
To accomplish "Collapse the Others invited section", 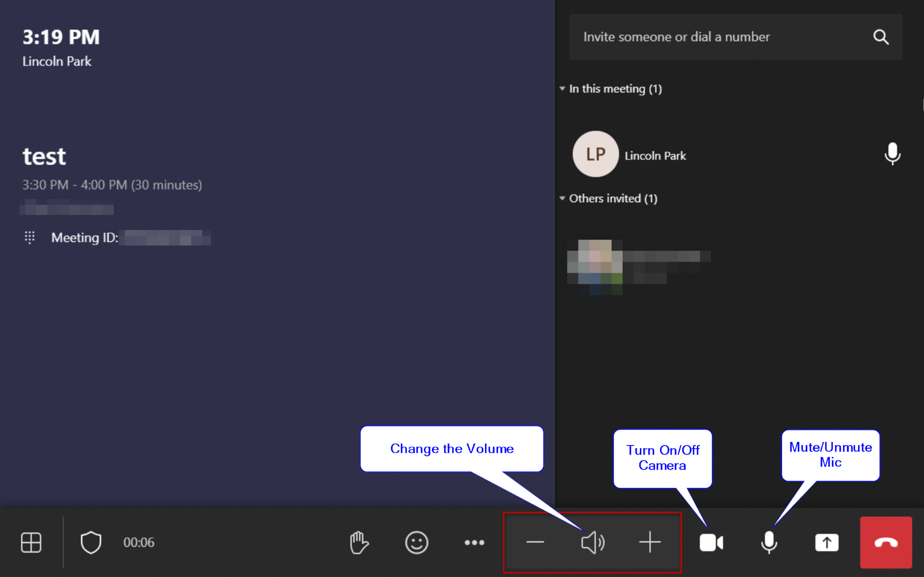I will click(562, 199).
